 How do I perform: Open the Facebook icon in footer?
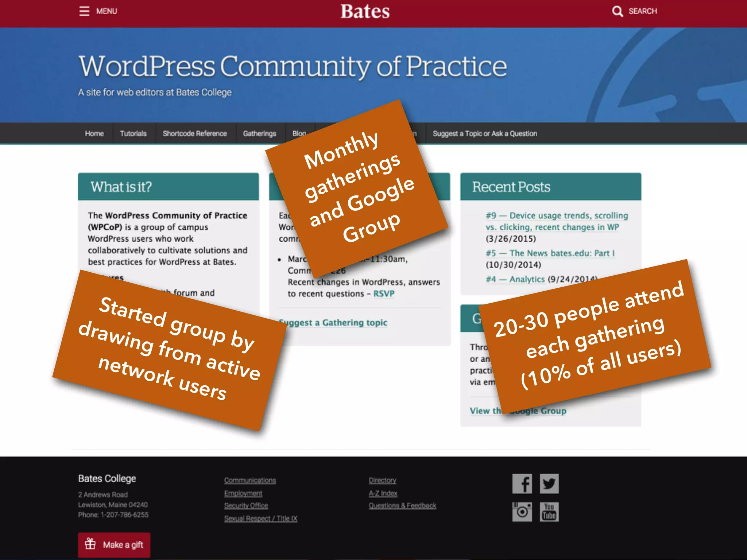click(522, 484)
